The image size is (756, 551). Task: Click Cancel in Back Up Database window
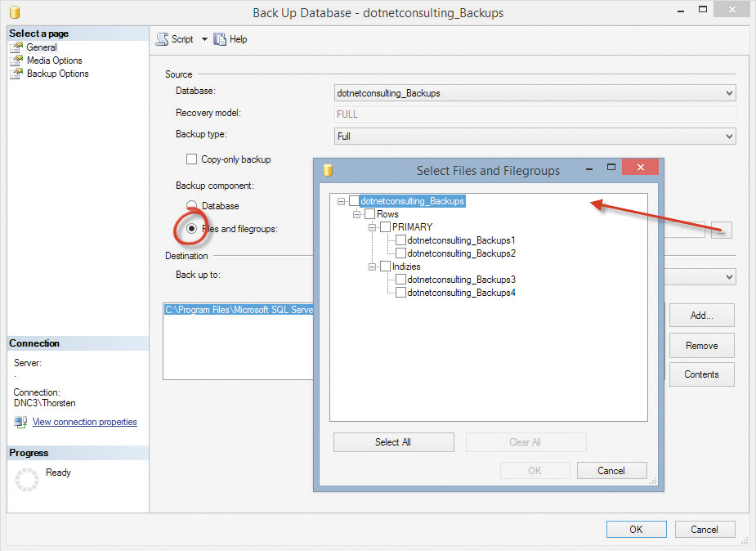pyautogui.click(x=705, y=529)
